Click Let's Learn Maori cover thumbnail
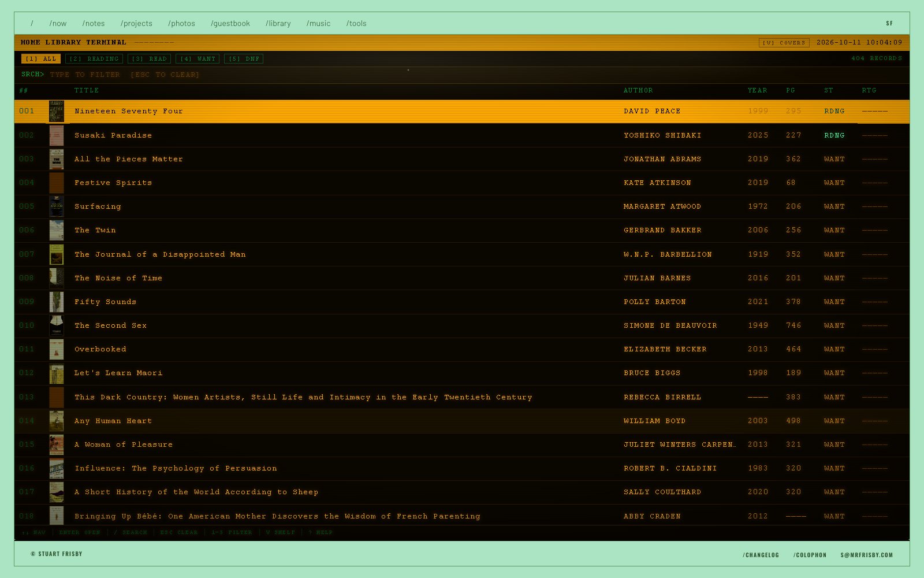Screen dimensions: 924x578 [57, 373]
